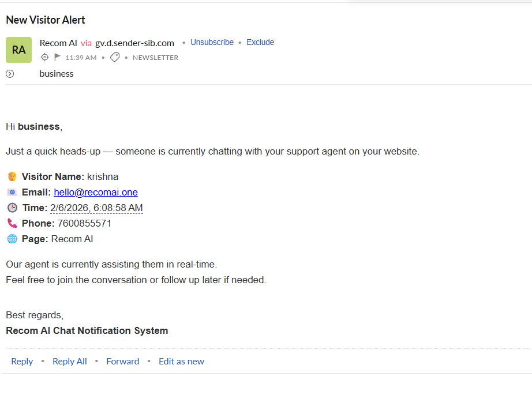Click the New Visitor Alert subject

(x=46, y=20)
